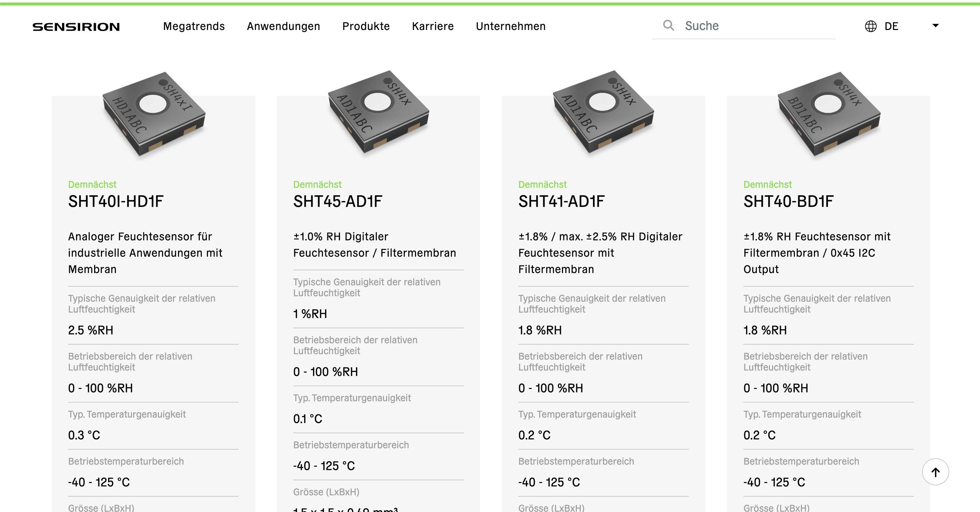Click the Demnächst label above SHT40I-HD1F
The image size is (980, 512).
(92, 184)
